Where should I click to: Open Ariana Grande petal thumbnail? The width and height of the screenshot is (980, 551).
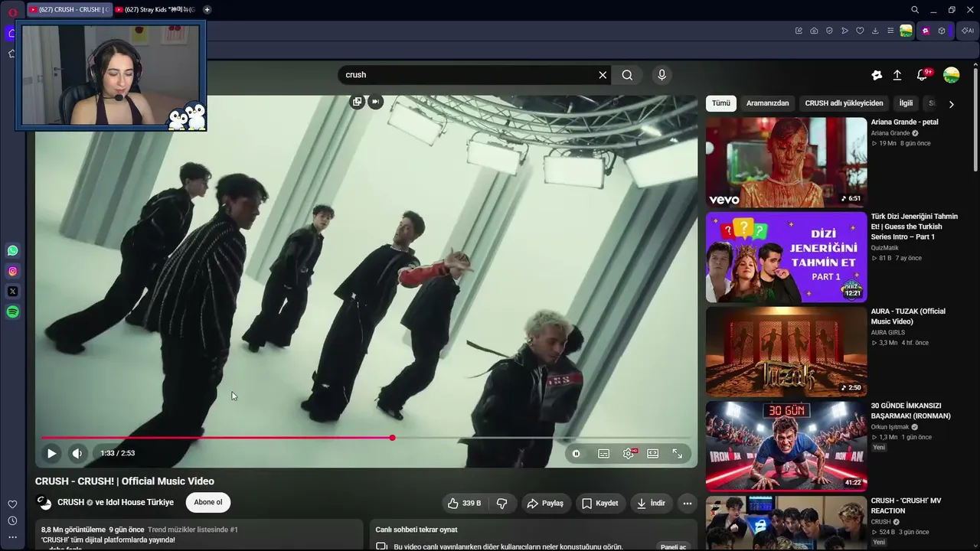click(786, 162)
